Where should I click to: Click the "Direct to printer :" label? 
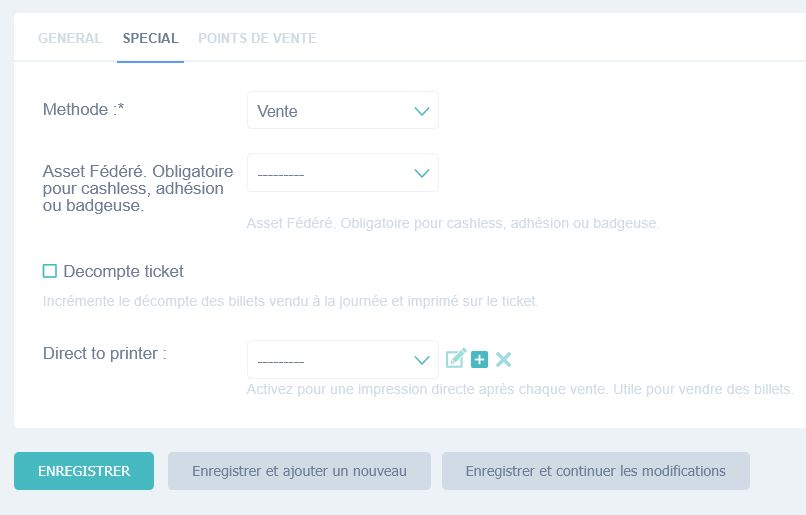coord(104,353)
